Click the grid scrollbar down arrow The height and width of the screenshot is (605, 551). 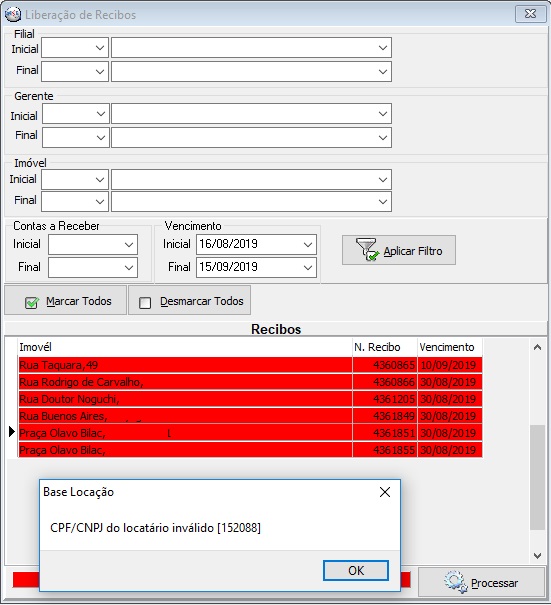click(x=537, y=556)
